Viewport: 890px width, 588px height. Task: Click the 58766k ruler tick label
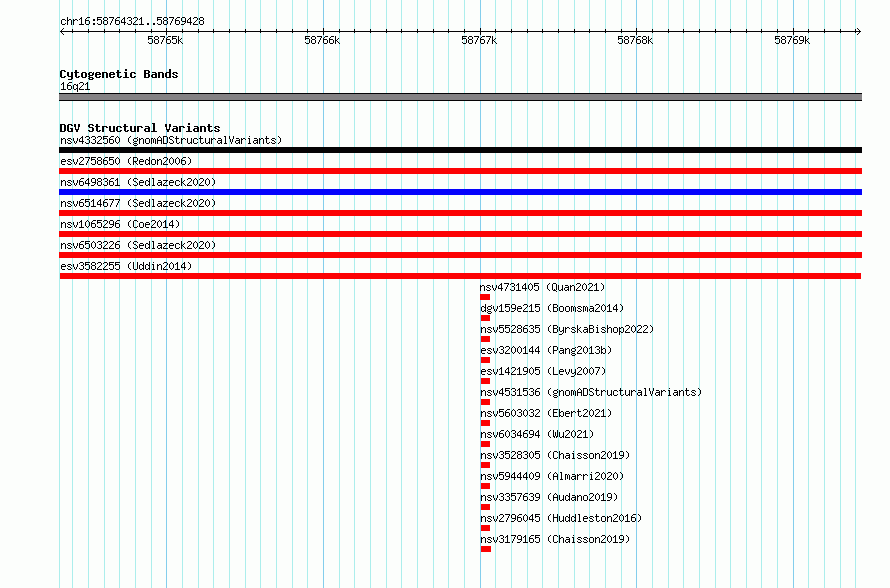click(x=322, y=40)
